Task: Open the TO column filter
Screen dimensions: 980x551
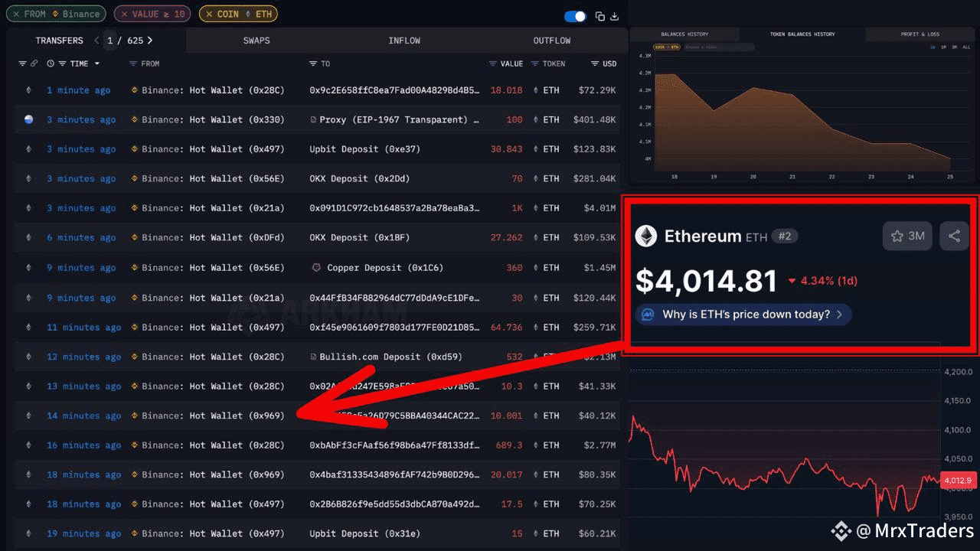Action: [313, 64]
